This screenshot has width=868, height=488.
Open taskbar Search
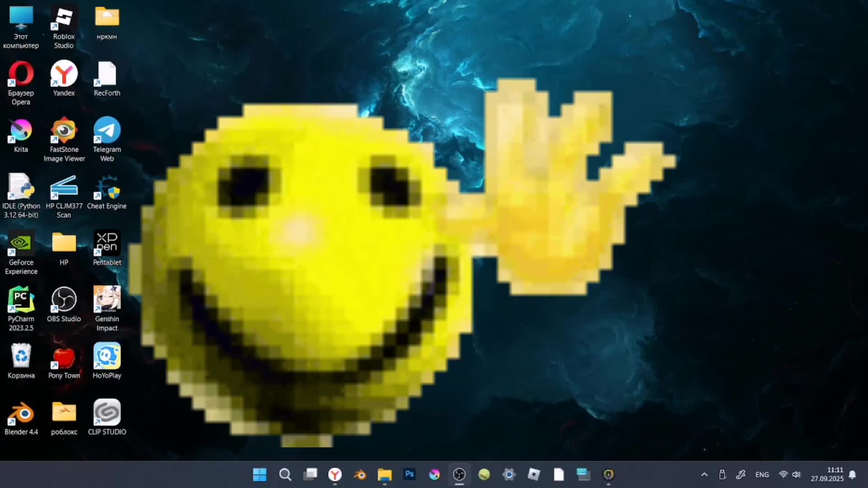285,474
